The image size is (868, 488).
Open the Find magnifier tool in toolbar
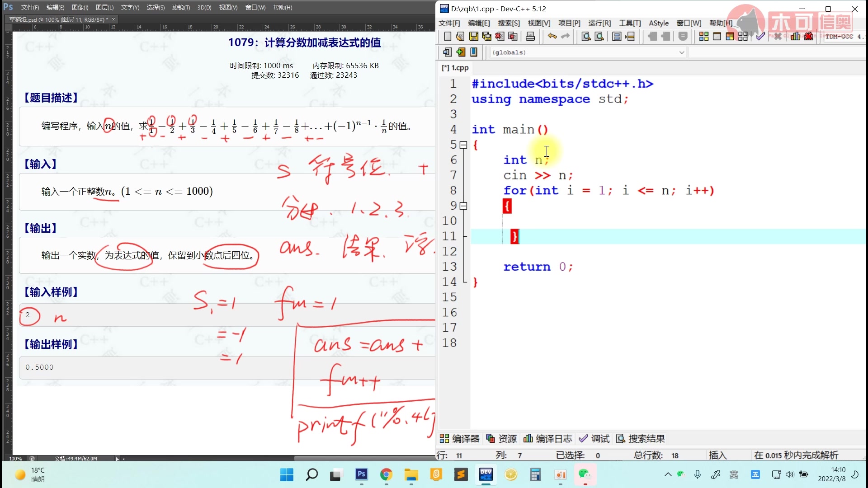pos(586,37)
